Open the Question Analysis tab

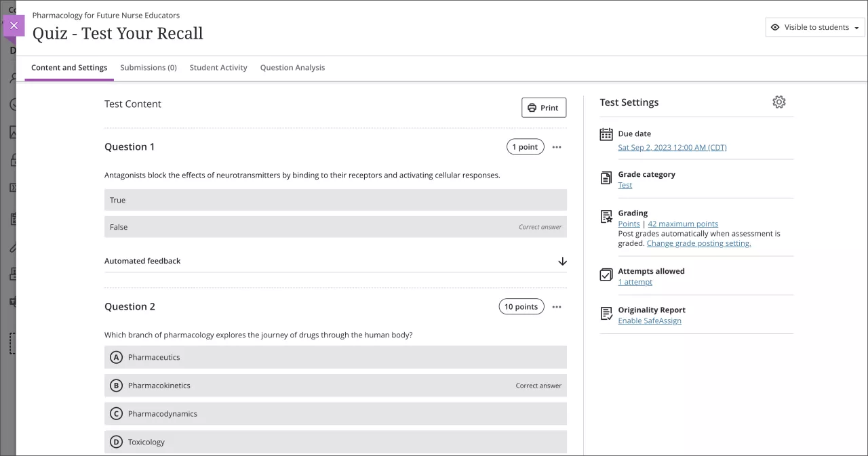click(x=292, y=68)
